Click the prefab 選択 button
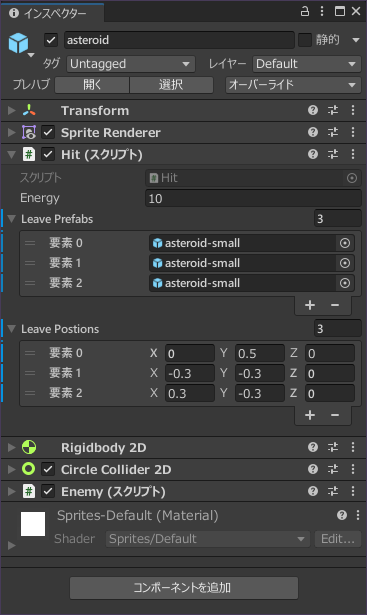This screenshot has height=615, width=367. 171,85
